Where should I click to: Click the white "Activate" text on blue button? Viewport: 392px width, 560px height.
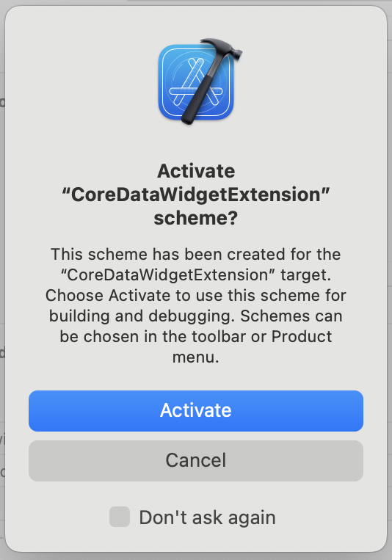(196, 410)
